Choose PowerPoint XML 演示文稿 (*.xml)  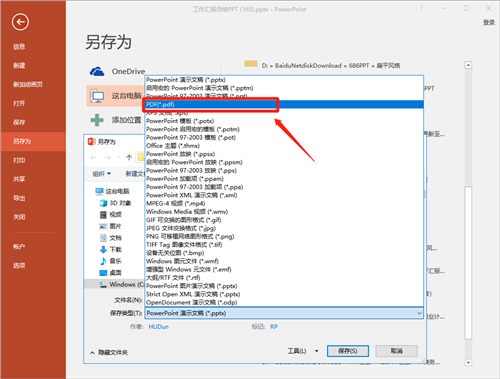click(284, 195)
